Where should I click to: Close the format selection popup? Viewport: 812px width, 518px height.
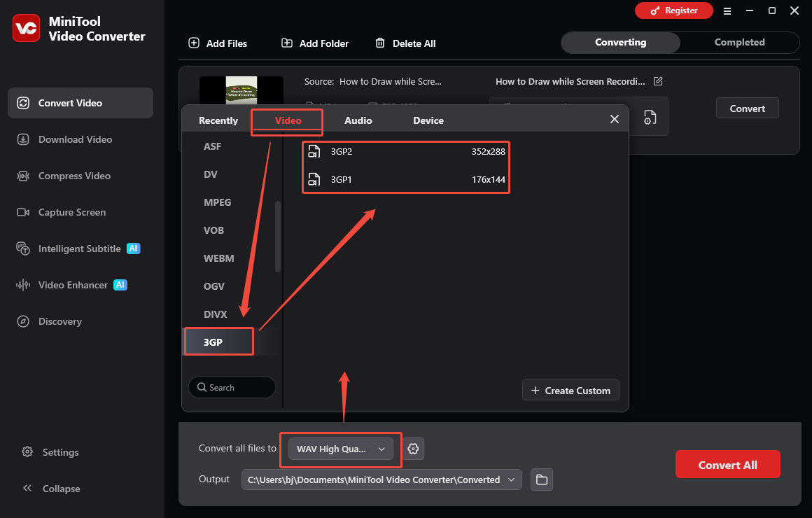(614, 119)
